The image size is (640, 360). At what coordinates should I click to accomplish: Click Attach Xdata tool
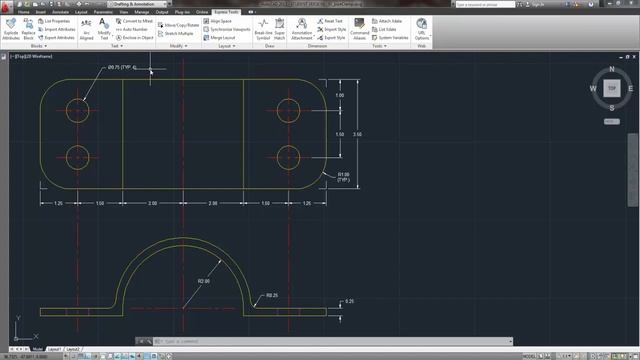387,21
